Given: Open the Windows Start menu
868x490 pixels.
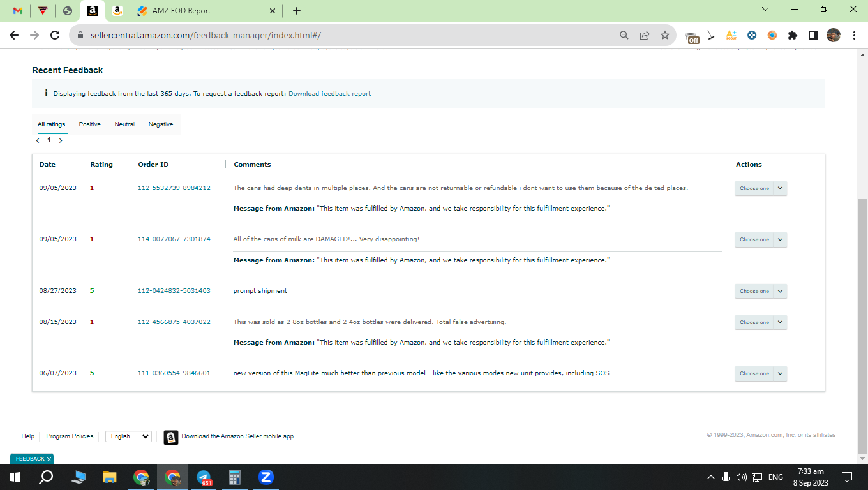Looking at the screenshot, I should (15, 477).
